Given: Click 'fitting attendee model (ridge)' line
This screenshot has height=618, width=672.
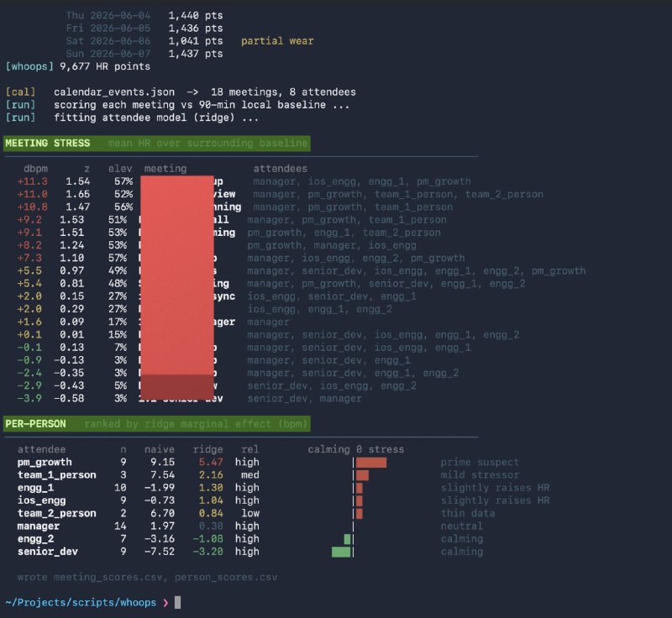Looking at the screenshot, I should (x=156, y=118).
